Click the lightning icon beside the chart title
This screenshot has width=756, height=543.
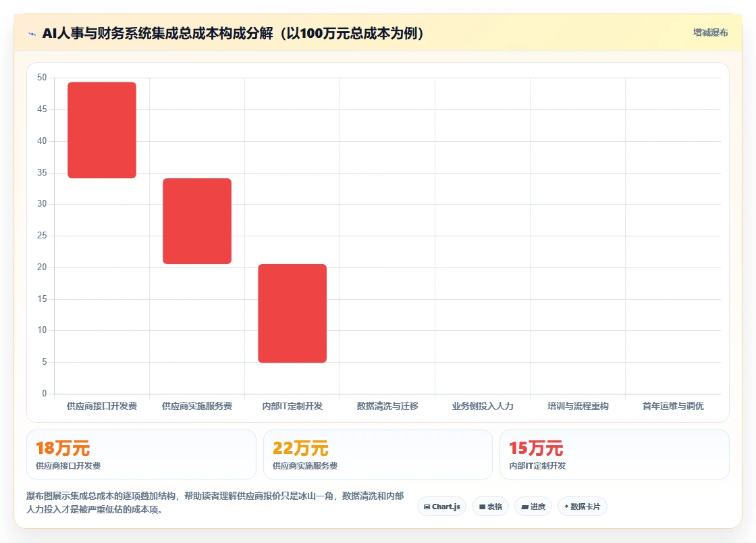pos(32,34)
